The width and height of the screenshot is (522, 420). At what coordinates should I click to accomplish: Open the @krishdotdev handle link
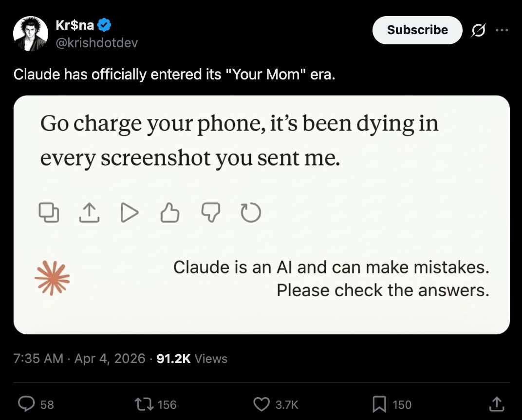pos(97,43)
